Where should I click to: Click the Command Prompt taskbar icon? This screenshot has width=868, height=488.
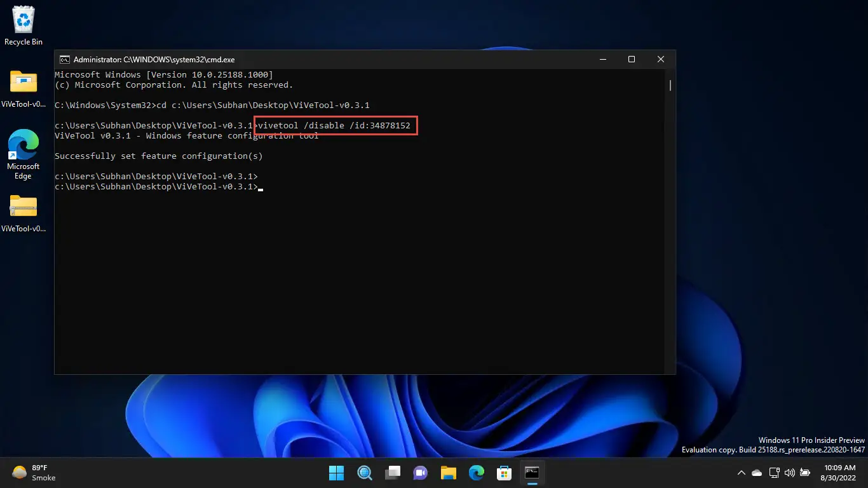532,473
